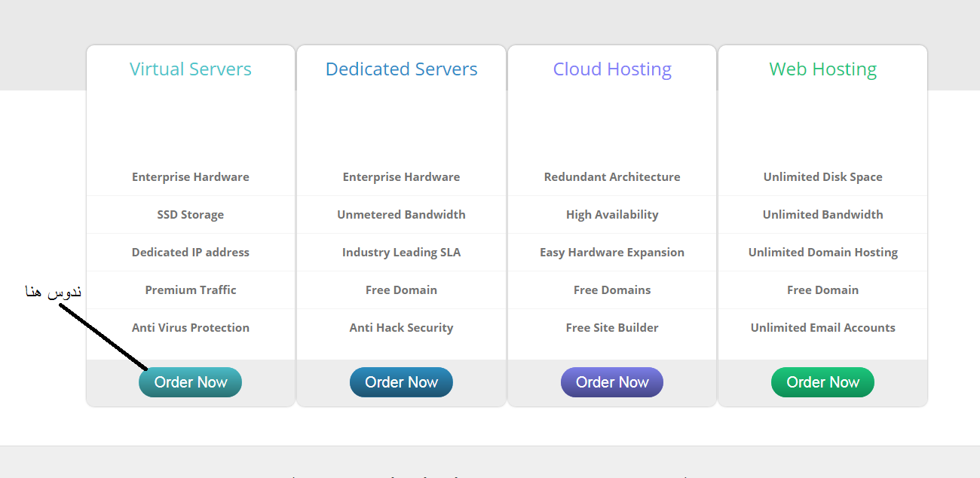Click Order Now under Virtual Servers
Viewport: 980px width, 478px height.
pos(190,382)
